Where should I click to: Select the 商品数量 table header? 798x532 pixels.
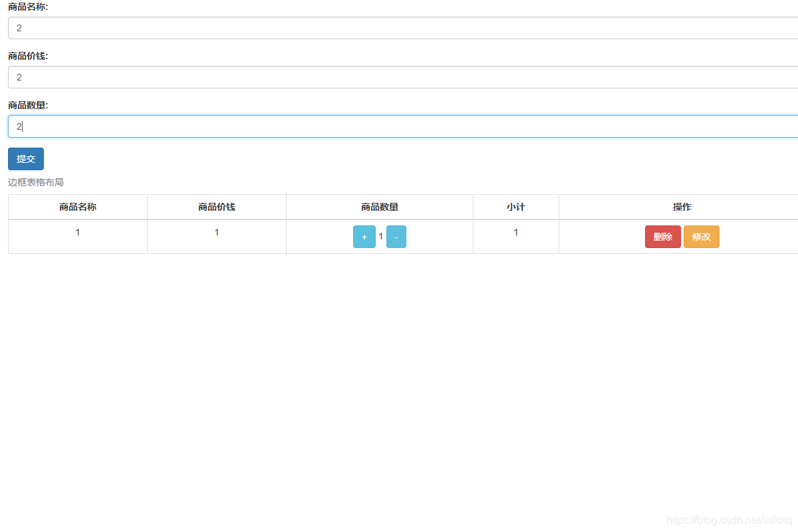tap(380, 207)
